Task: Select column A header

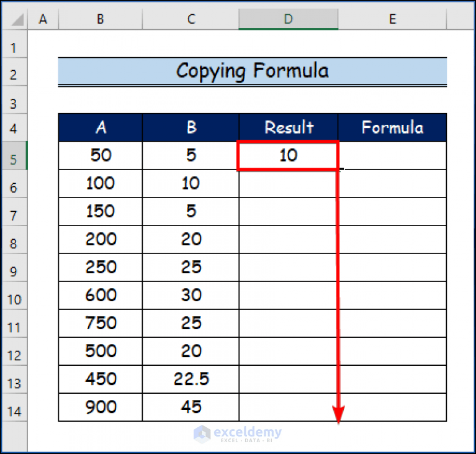Action: 43,19
